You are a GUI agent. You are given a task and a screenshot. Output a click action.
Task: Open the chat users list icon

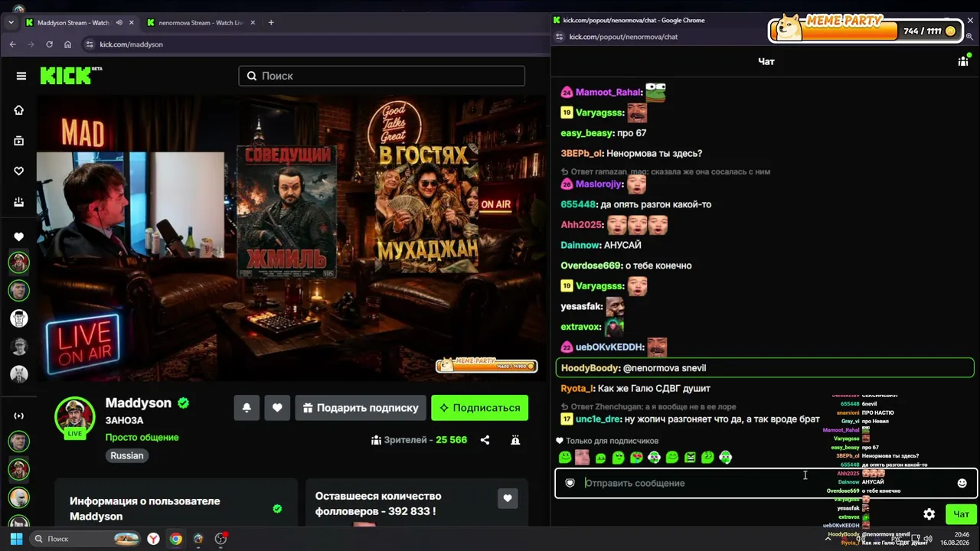point(963,61)
